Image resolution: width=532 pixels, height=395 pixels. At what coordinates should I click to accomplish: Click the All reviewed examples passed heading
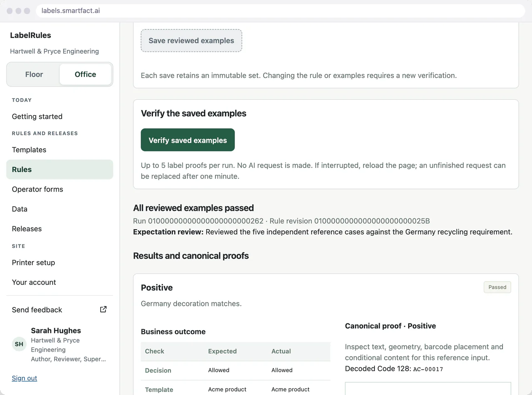tap(193, 208)
